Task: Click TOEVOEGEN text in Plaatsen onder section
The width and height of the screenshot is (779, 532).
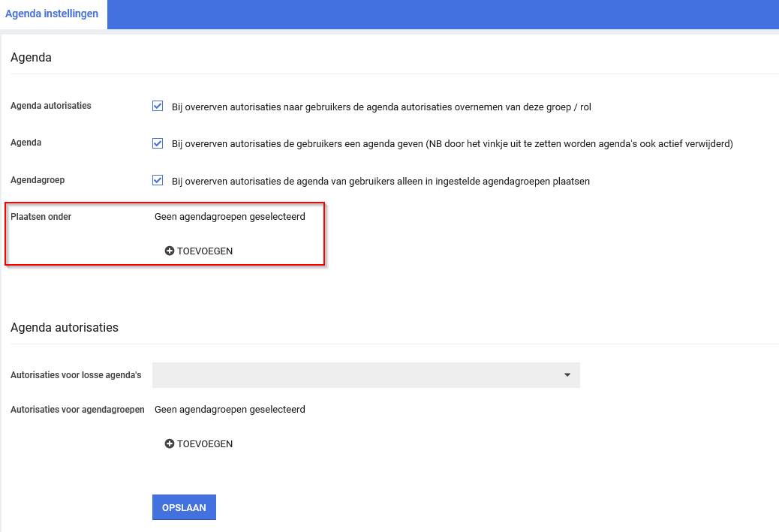Action: tap(205, 251)
